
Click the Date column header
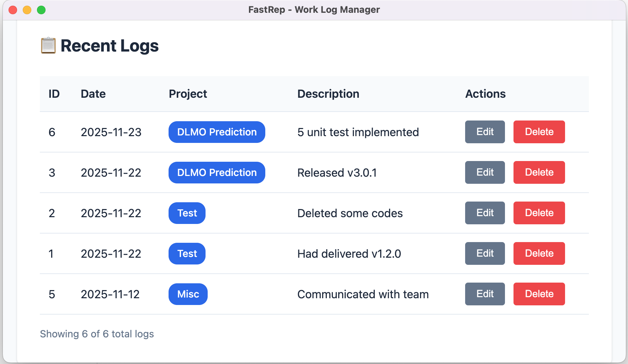(x=93, y=94)
